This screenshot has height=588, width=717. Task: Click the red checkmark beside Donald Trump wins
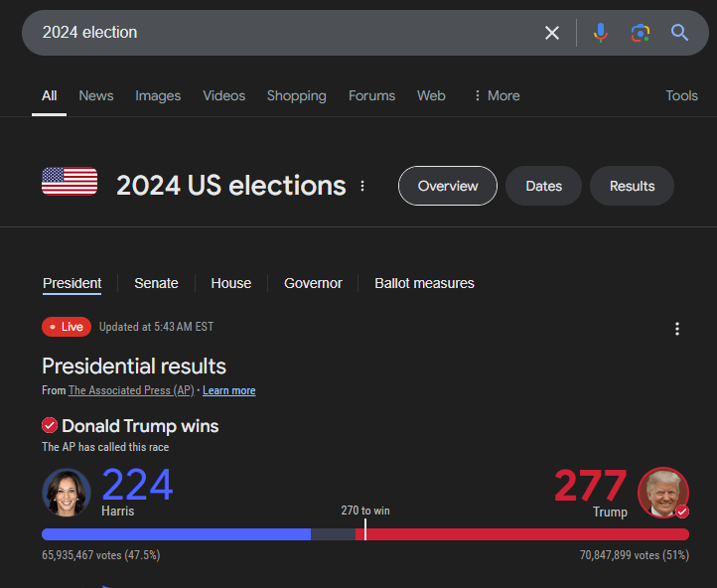50,425
